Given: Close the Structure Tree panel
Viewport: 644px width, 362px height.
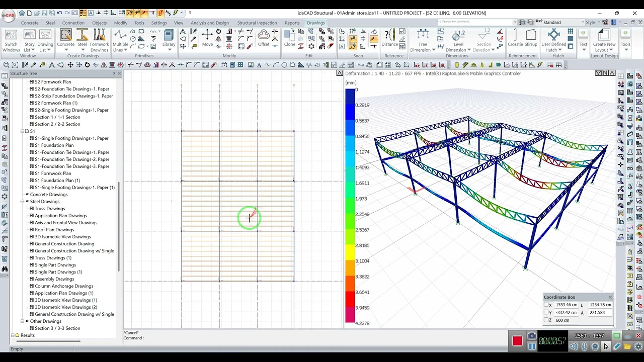Looking at the screenshot, I should [x=119, y=73].
